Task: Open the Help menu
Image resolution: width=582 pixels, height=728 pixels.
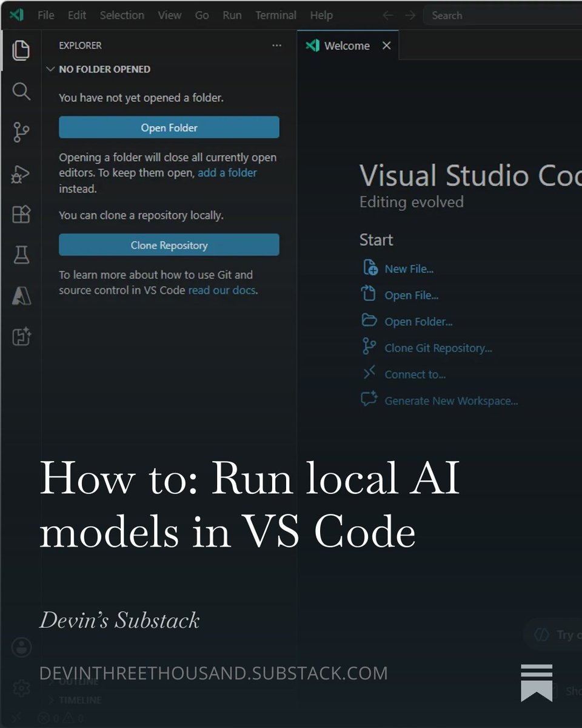Action: 321,15
